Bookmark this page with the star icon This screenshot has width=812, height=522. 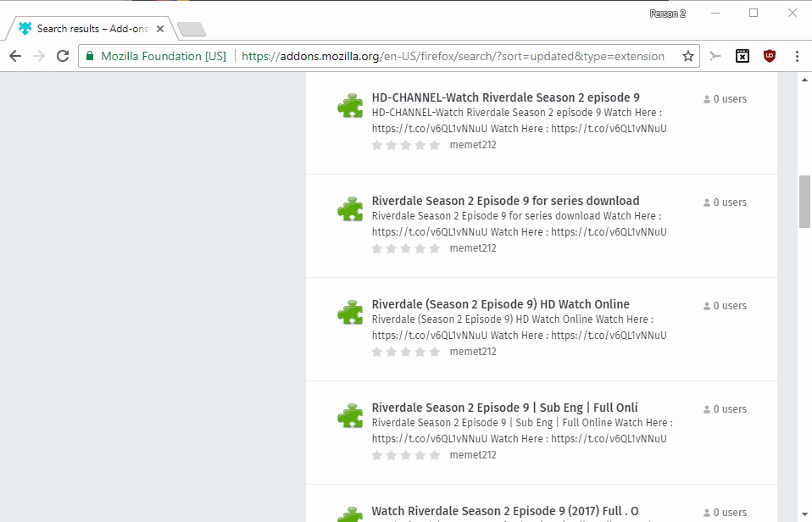687,56
